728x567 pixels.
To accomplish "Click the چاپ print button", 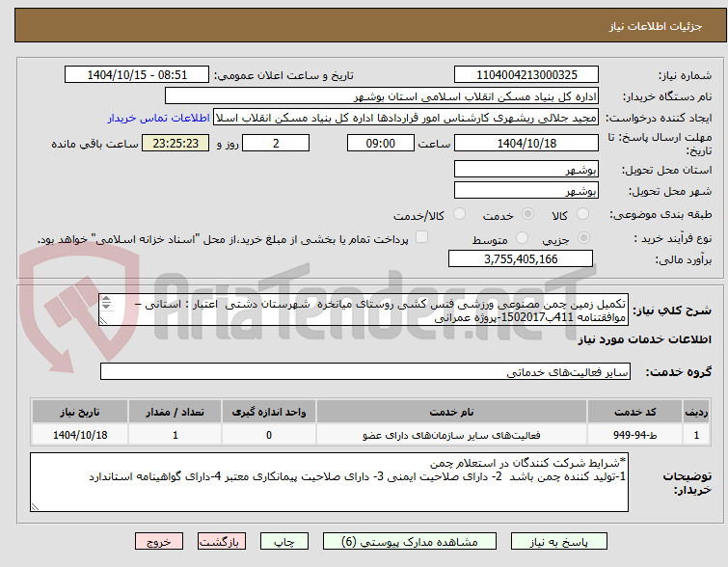I will point(284,542).
